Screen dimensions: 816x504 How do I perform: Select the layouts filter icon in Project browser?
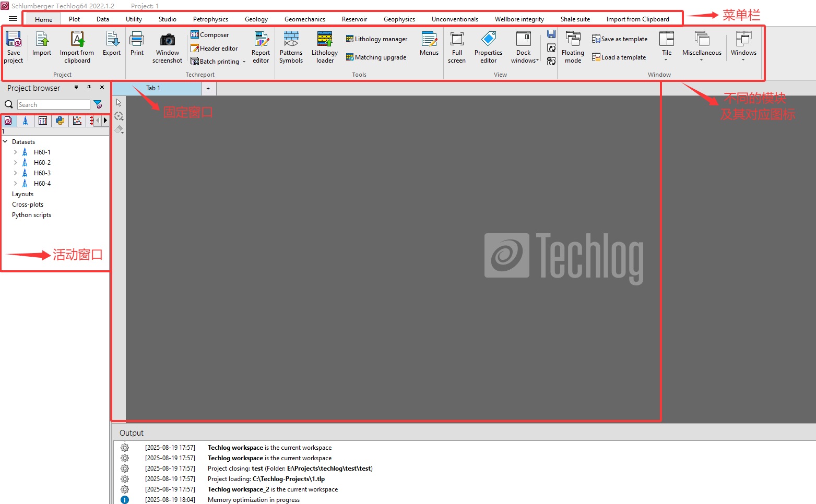(x=43, y=121)
